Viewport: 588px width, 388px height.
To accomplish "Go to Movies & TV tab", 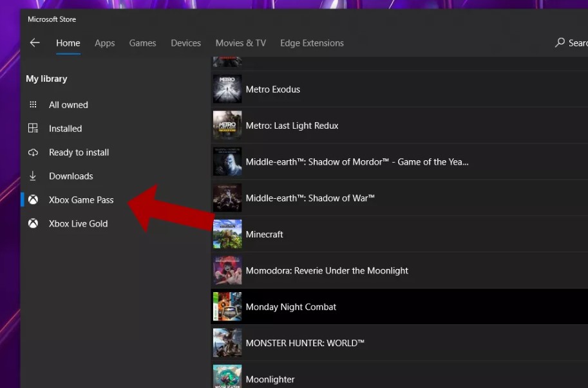I will click(240, 43).
